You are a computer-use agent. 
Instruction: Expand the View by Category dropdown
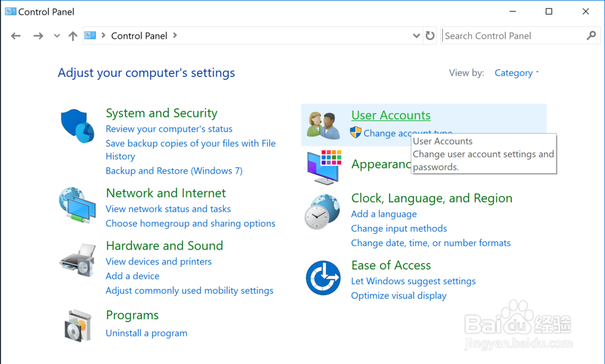click(516, 73)
